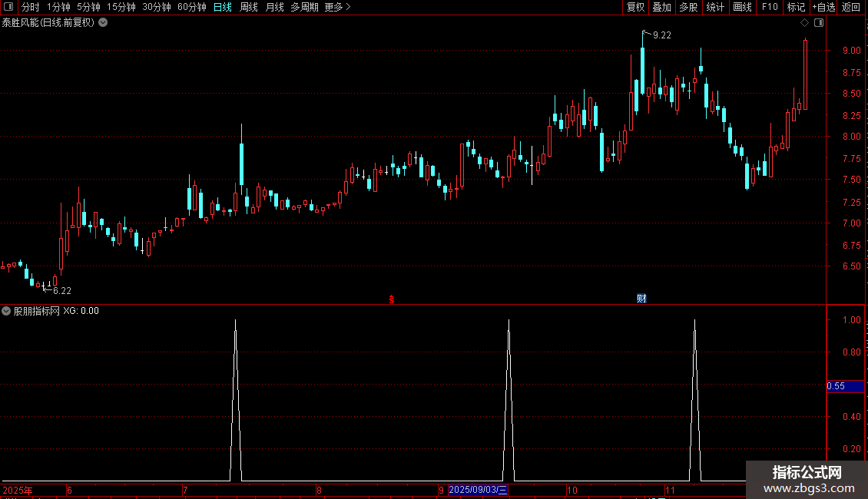Open chart options dropdown beside 泰胜风能 title

(x=103, y=22)
